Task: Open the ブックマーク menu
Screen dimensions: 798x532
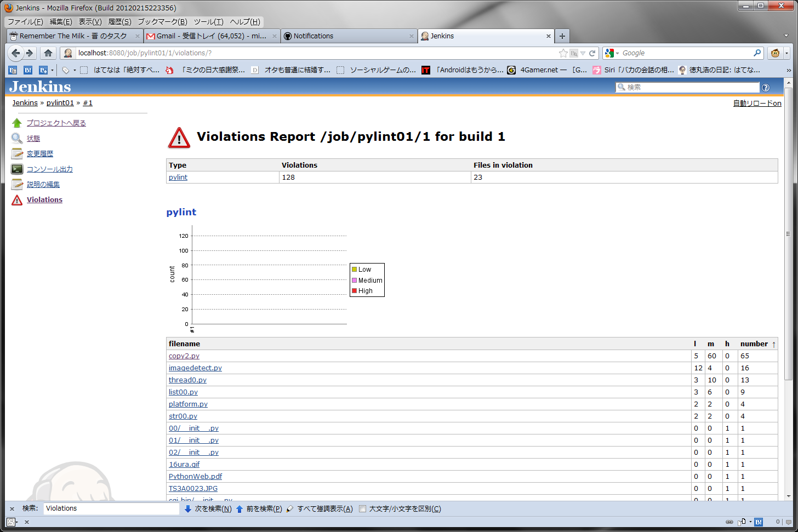Action: click(162, 22)
